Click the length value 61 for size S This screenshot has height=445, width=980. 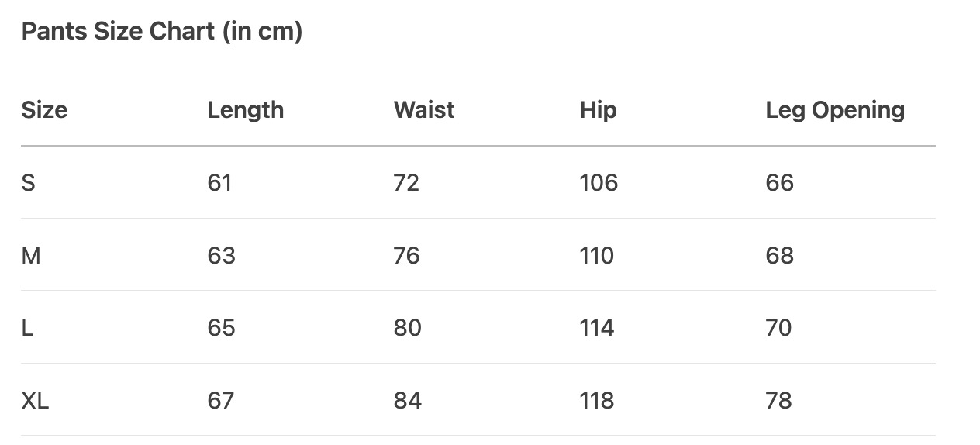[x=219, y=183]
